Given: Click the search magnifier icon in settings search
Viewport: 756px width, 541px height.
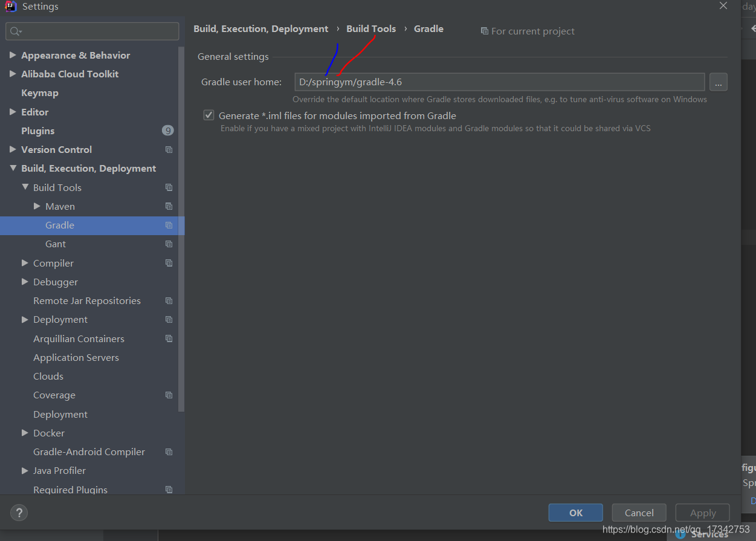Looking at the screenshot, I should click(x=16, y=31).
